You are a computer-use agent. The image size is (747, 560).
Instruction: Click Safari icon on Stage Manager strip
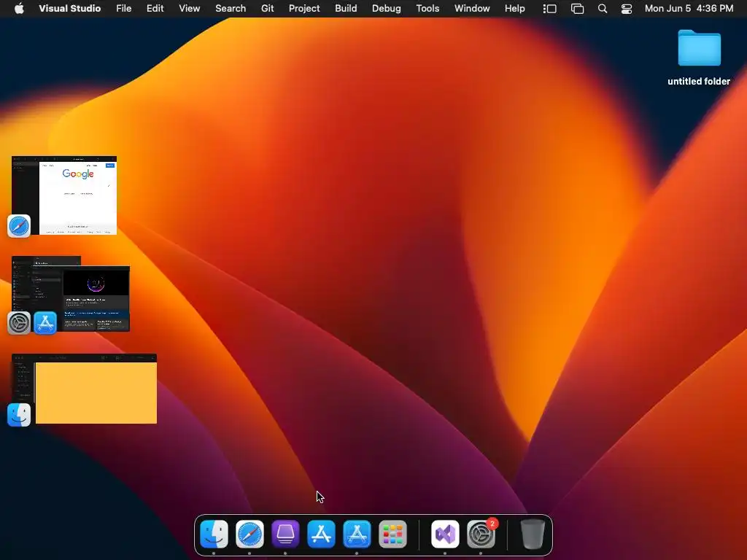pyautogui.click(x=19, y=226)
